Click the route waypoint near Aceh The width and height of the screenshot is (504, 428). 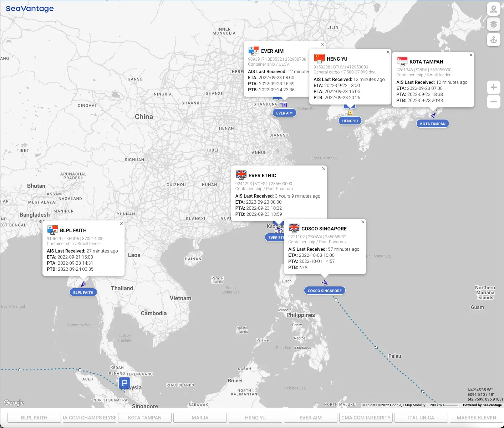80,370
